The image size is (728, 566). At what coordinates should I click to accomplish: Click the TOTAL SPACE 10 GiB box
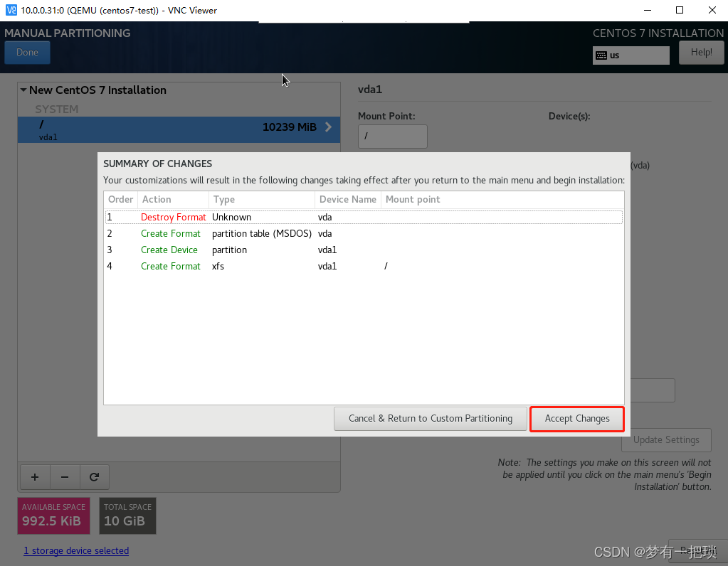click(x=127, y=516)
